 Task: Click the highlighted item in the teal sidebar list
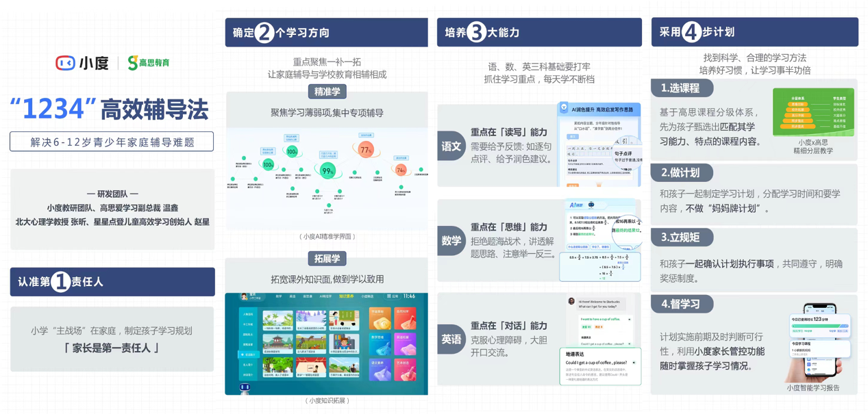[249, 354]
